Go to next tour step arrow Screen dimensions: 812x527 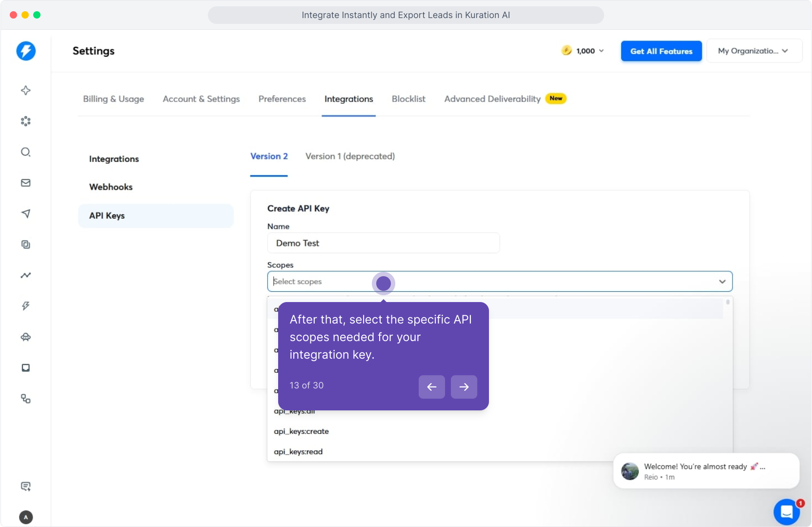[x=464, y=387]
